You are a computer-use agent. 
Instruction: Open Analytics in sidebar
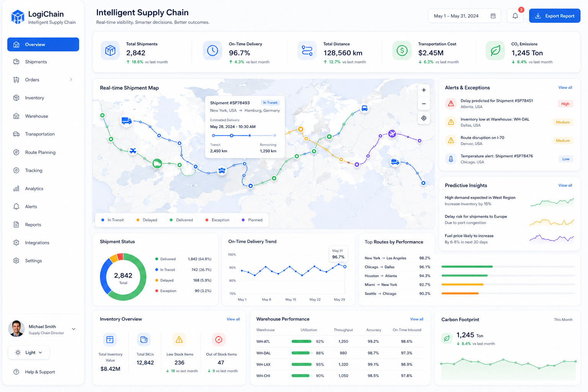[43, 188]
